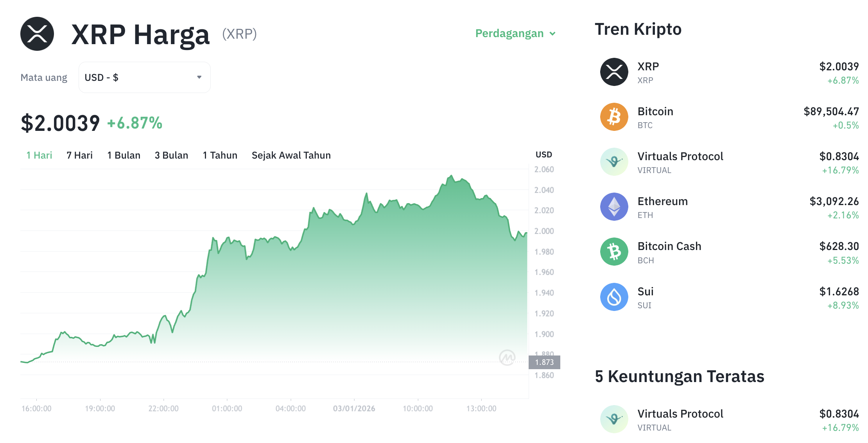Activate the 1 Bulan chart period
Viewport: 868px width, 443px height.
pos(124,155)
